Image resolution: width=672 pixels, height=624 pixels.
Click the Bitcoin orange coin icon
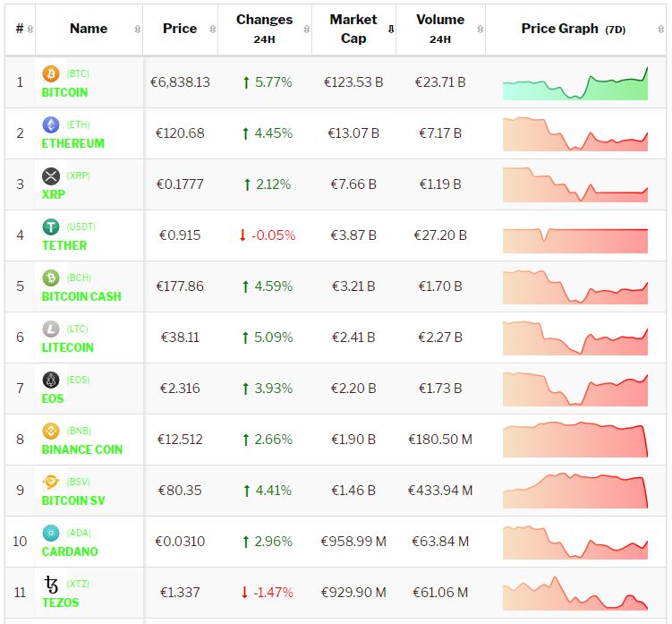pos(51,74)
